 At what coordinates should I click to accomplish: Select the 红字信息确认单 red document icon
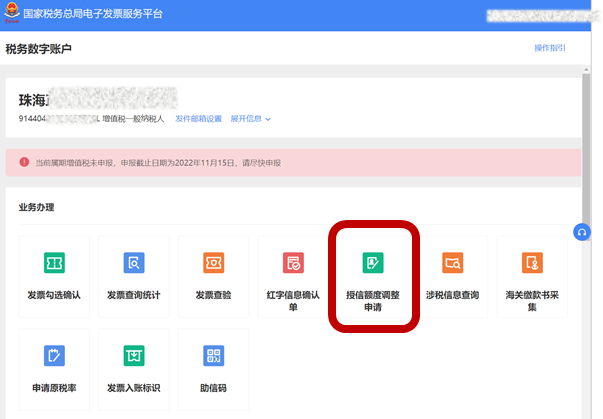[x=293, y=263]
